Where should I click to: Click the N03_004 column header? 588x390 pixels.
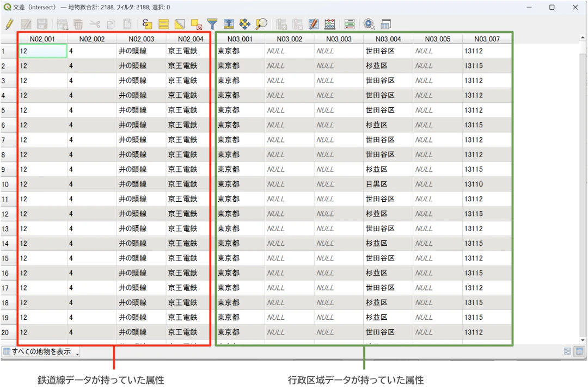click(388, 39)
